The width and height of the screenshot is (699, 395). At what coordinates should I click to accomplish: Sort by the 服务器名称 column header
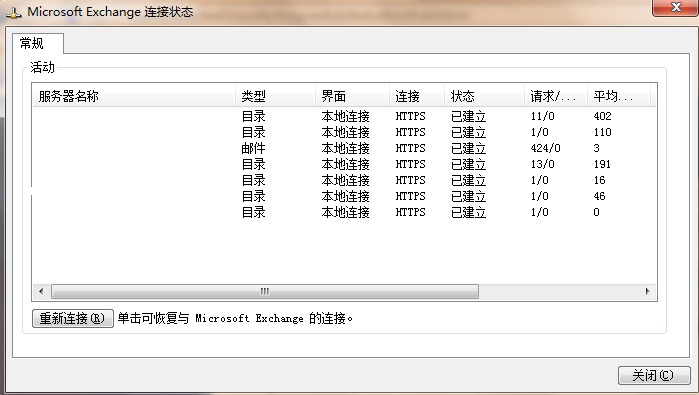[x=134, y=96]
